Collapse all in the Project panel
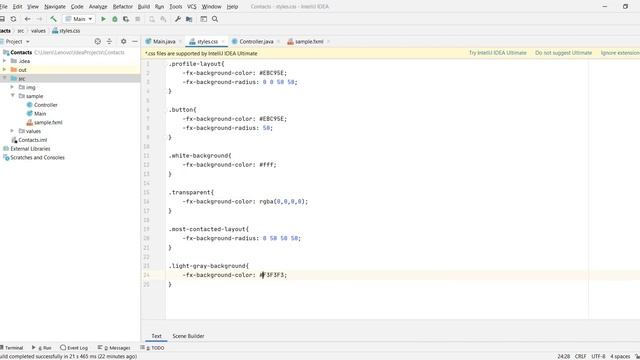The width and height of the screenshot is (640, 360). pyautogui.click(x=109, y=41)
